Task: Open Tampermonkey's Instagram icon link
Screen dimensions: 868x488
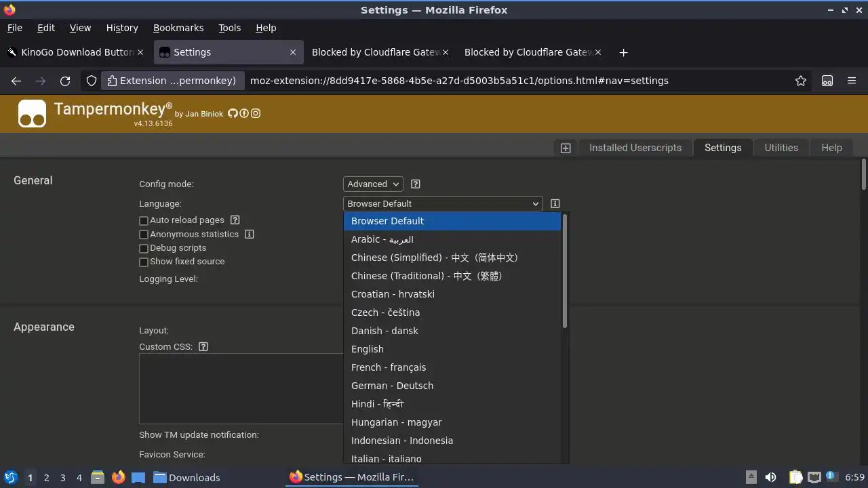Action: (256, 113)
